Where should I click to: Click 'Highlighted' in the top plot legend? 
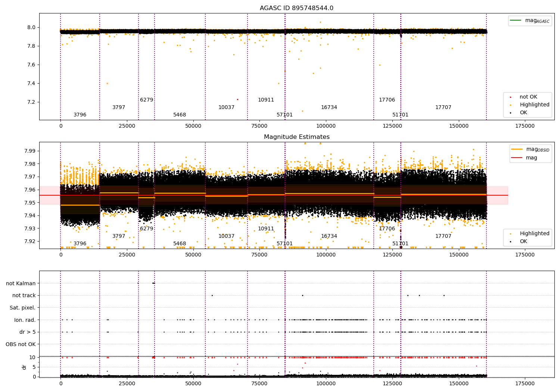(530, 105)
